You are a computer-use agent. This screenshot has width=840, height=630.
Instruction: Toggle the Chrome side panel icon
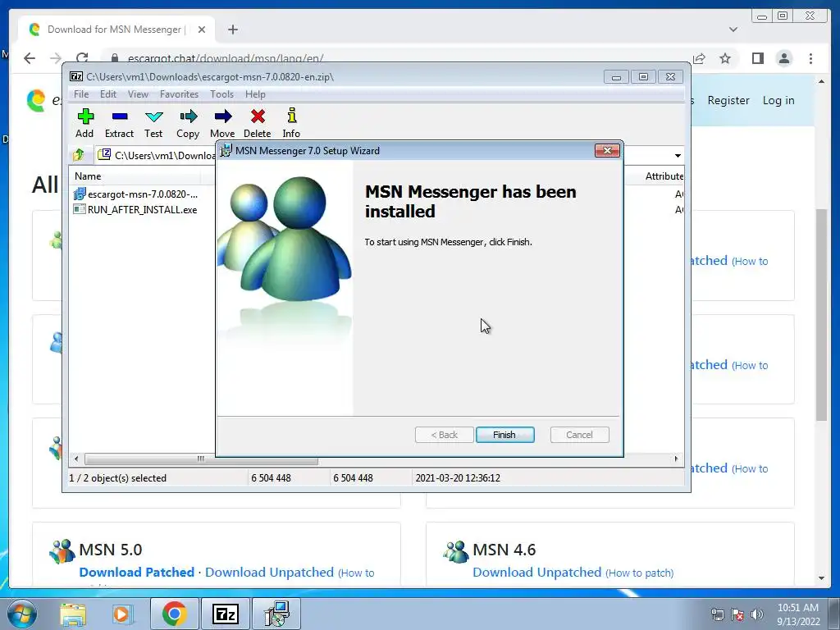click(x=757, y=58)
